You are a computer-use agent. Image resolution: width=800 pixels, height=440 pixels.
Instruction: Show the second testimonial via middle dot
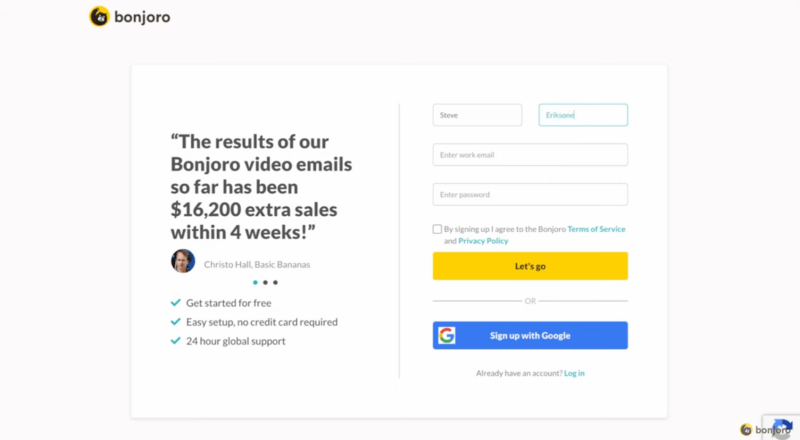coord(265,282)
